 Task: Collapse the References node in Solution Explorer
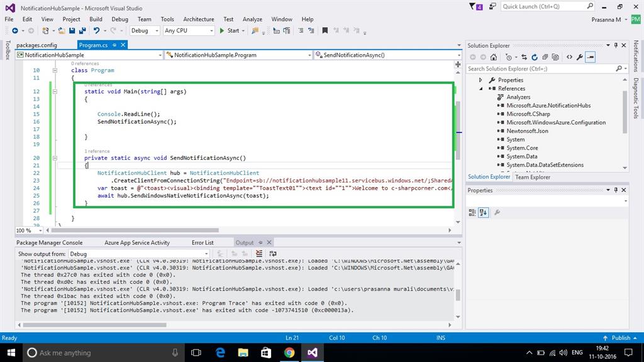(x=481, y=89)
